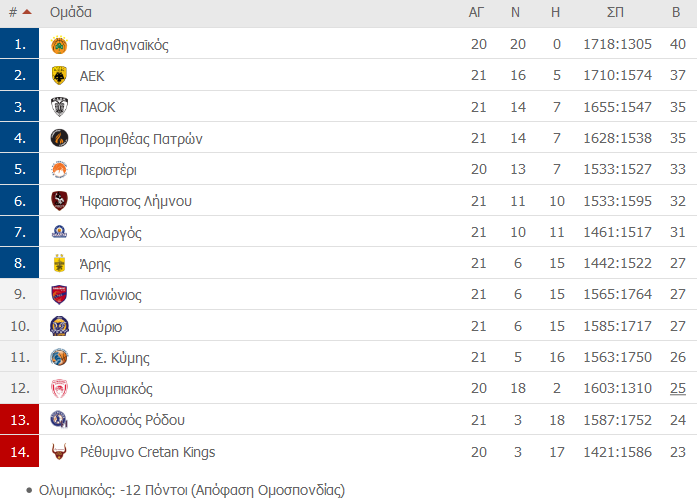The image size is (697, 503).
Task: Click the Γ. Σ. Κύμης team name
Action: point(115,358)
